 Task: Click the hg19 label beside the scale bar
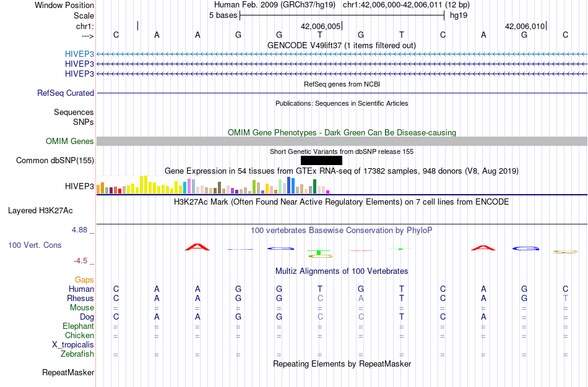click(459, 15)
